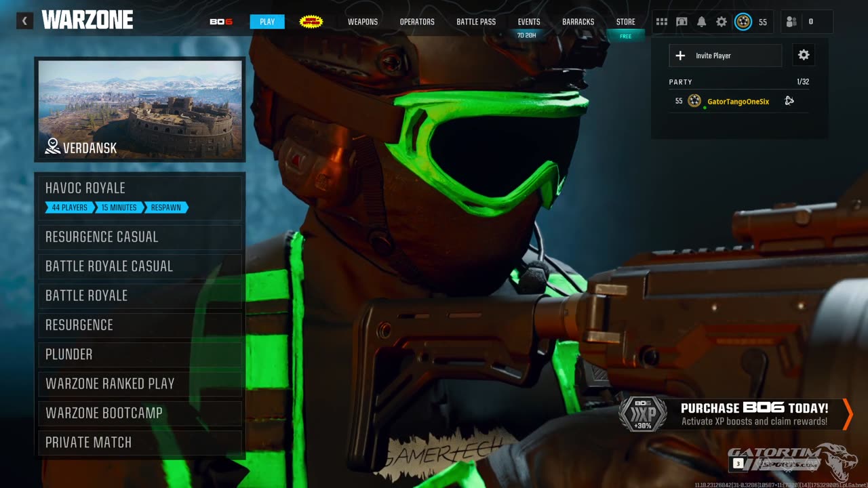Select HAVOC ROYALE mode
This screenshot has width=868, height=488.
click(x=140, y=198)
